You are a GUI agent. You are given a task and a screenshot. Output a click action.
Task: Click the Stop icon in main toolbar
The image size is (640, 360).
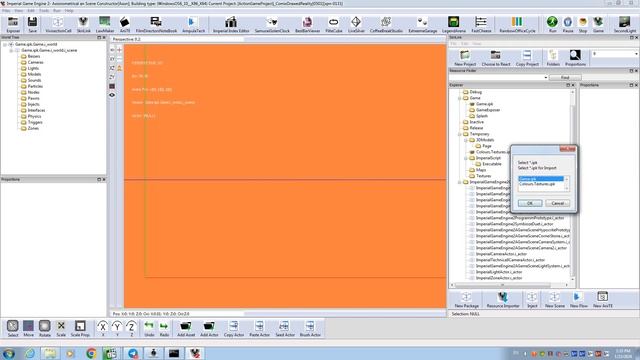tap(583, 24)
